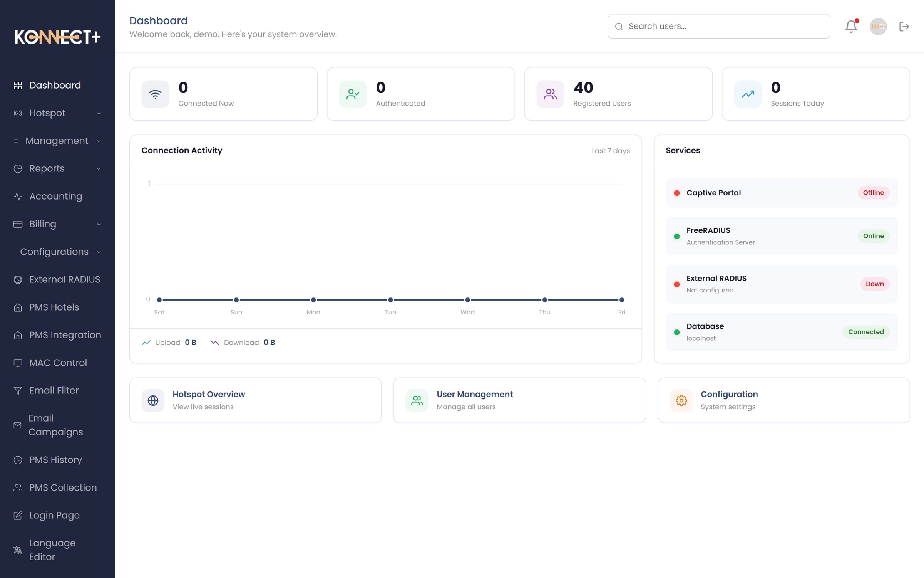Click the trend icon on Sessions Today card
This screenshot has height=578, width=924.
(748, 94)
